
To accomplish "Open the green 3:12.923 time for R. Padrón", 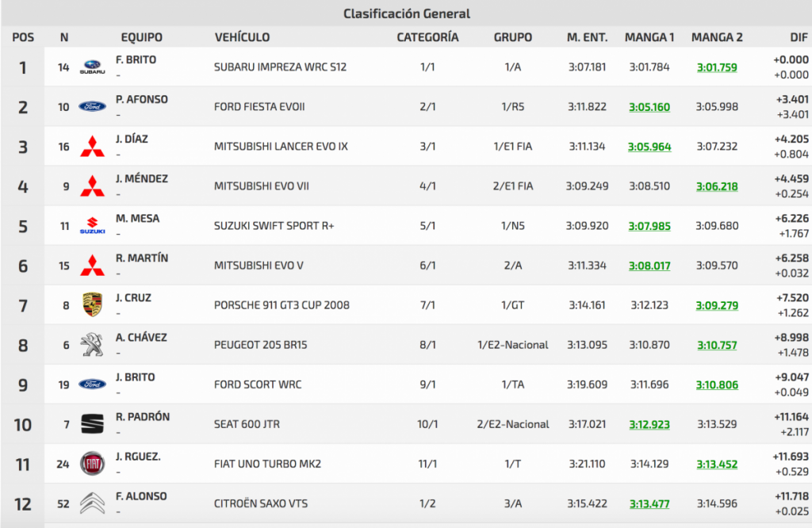I will click(649, 424).
